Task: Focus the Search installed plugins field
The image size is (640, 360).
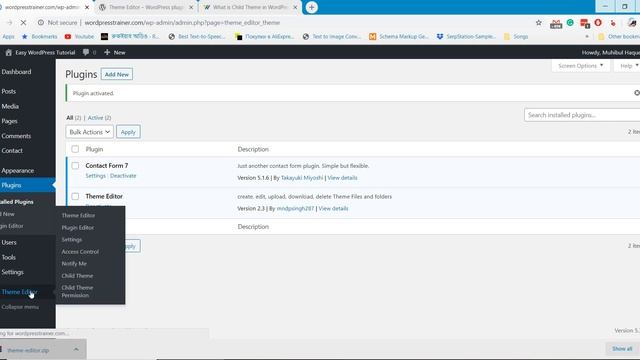Action: (582, 115)
